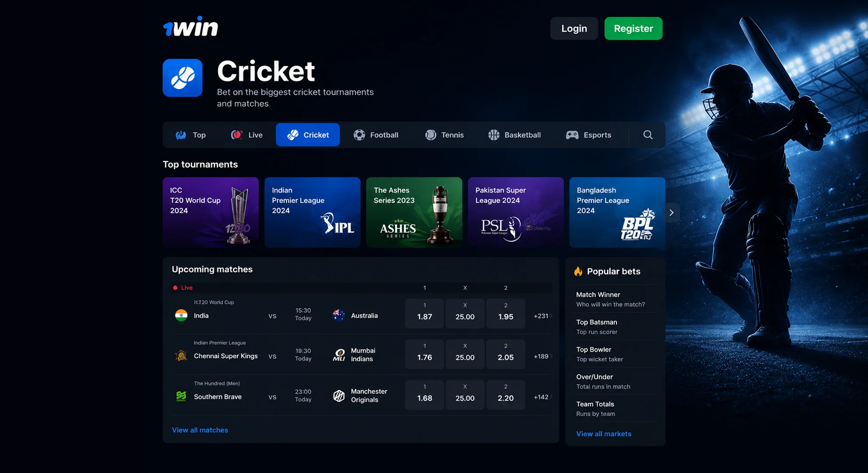Image resolution: width=868 pixels, height=473 pixels.
Task: Expand +231 markets for India match
Action: point(543,316)
